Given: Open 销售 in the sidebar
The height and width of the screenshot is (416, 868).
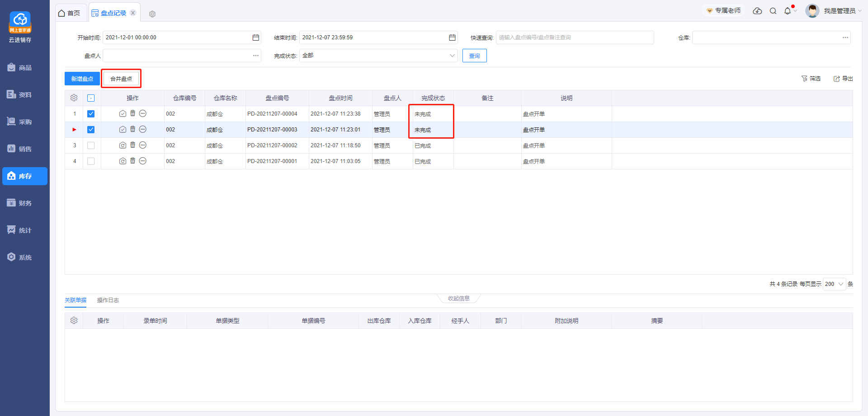Looking at the screenshot, I should [25, 149].
